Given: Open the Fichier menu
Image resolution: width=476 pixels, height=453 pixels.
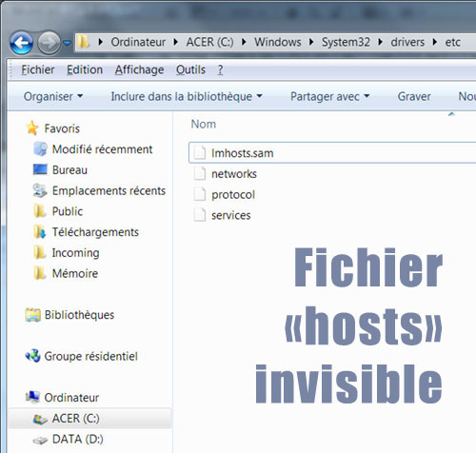Looking at the screenshot, I should (x=38, y=69).
